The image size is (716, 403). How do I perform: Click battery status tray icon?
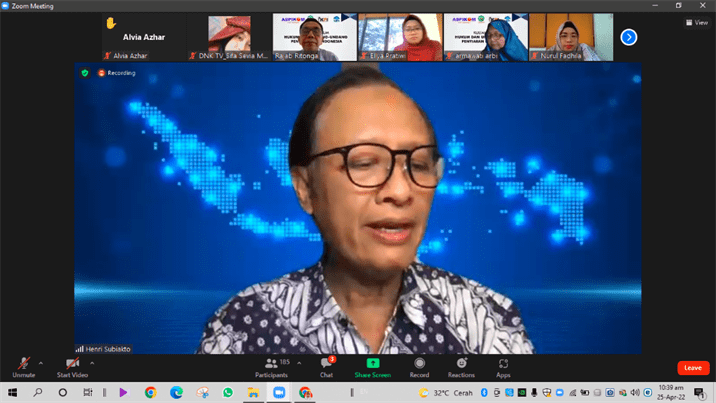point(584,393)
